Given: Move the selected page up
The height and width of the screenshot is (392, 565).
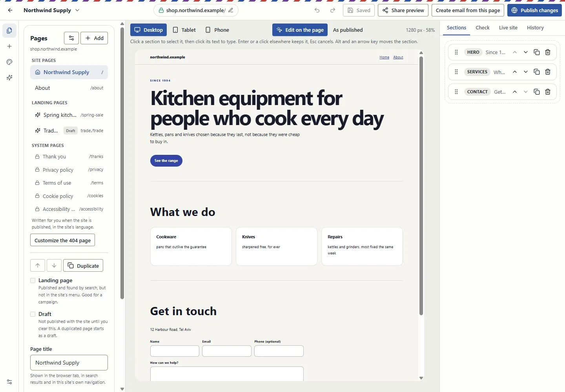Looking at the screenshot, I should point(38,265).
